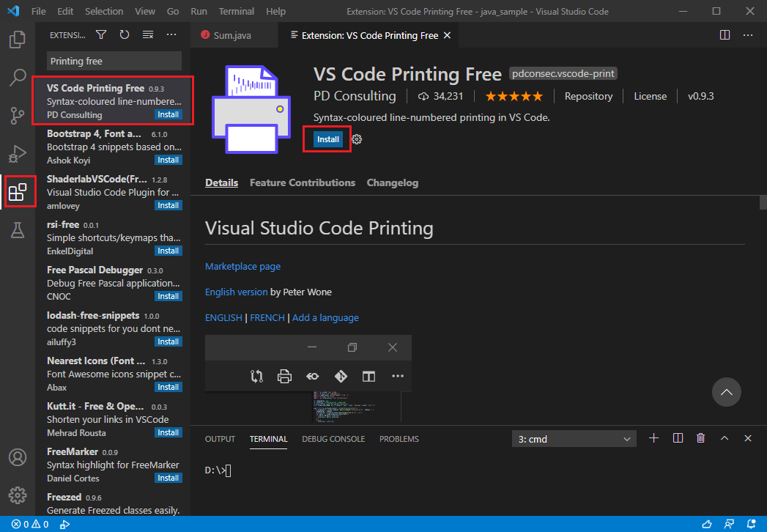Open the extension manage gear next to Install
Image resolution: width=767 pixels, height=532 pixels.
(x=357, y=139)
